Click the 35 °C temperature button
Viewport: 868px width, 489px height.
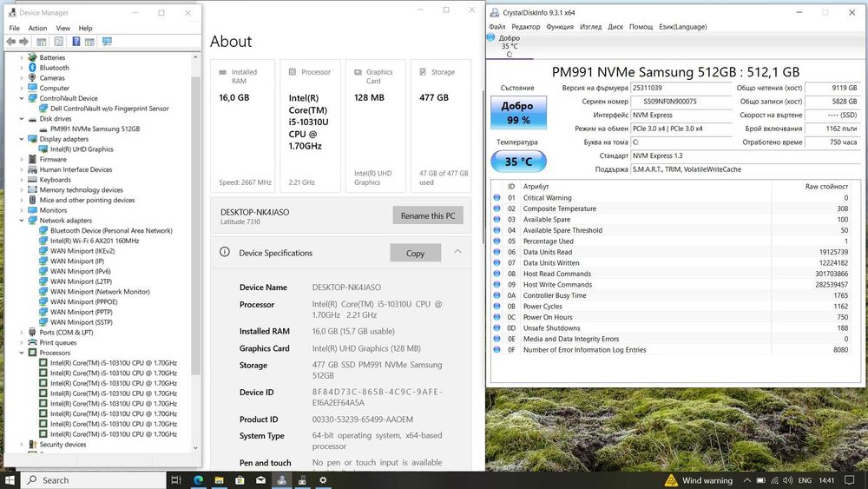pos(519,162)
